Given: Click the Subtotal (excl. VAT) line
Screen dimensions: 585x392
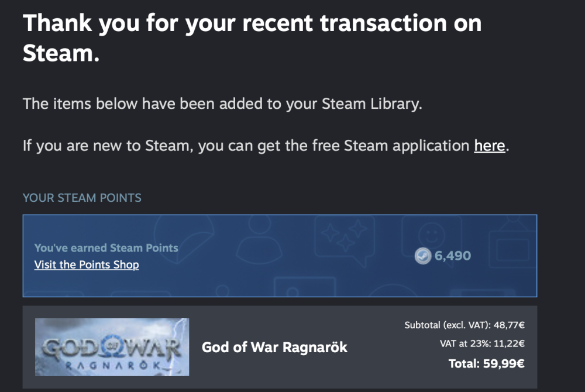Looking at the screenshot, I should pos(464,325).
